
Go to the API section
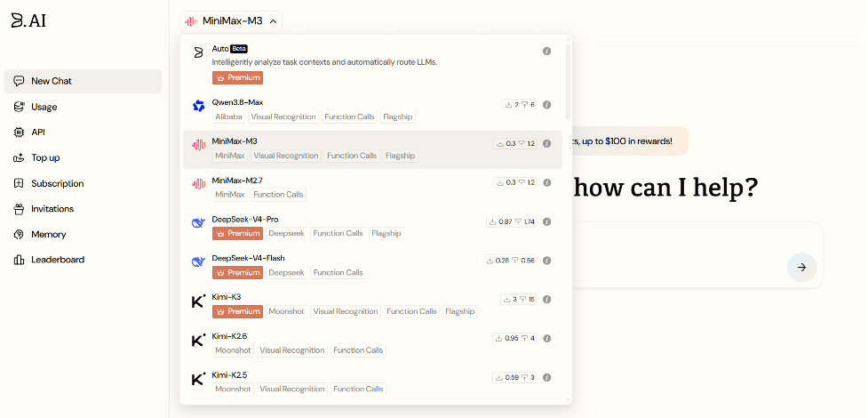83,132
